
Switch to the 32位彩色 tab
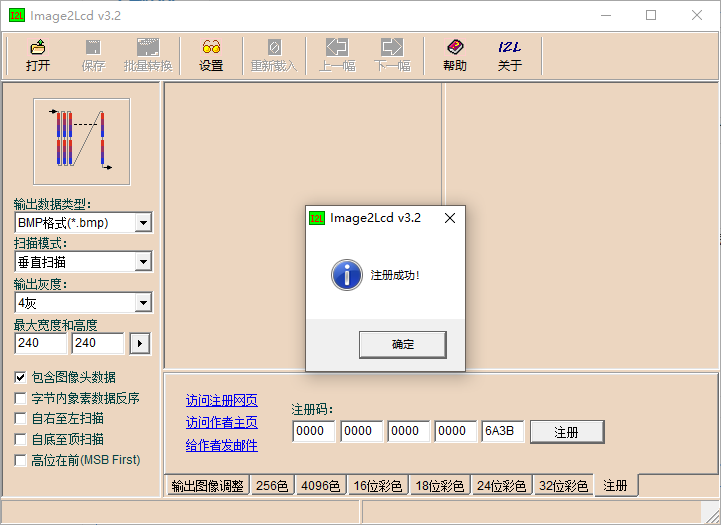(563, 485)
